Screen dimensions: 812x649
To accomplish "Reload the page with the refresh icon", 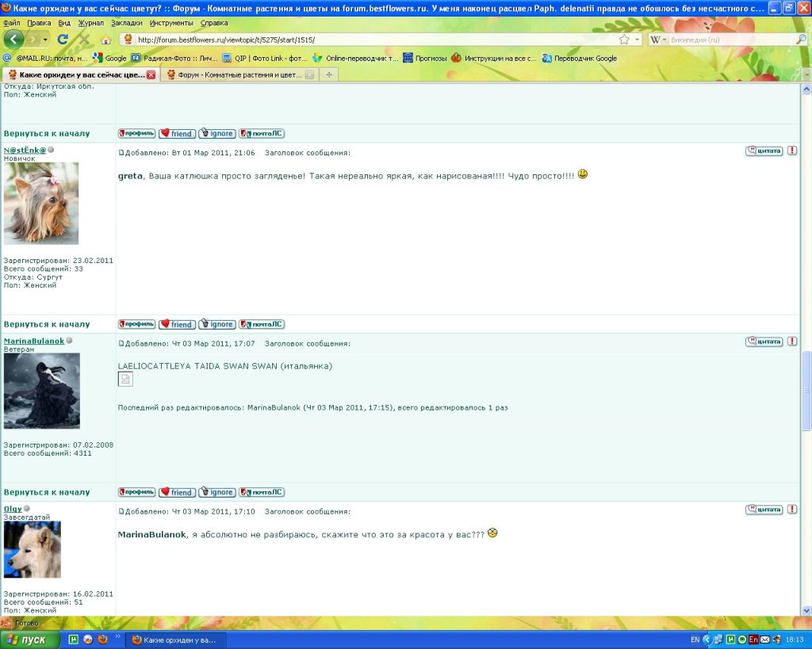I will coord(63,39).
